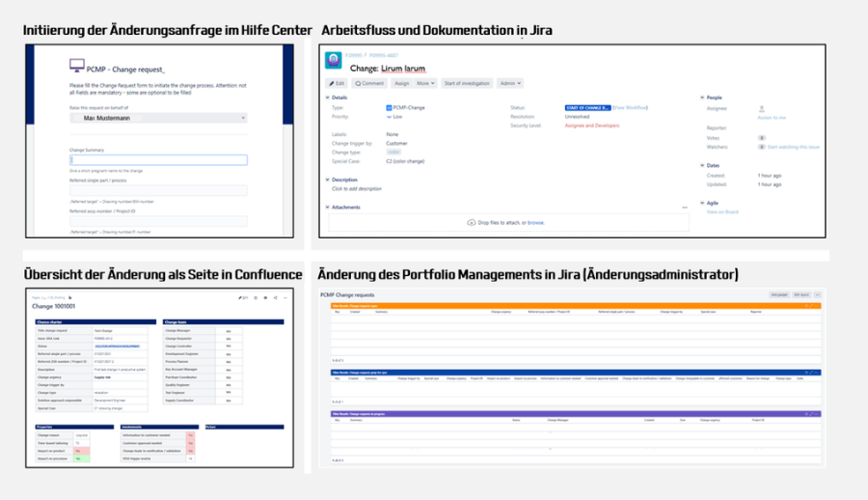The image size is (868, 500).
Task: Collapse the Description section toggle
Action: tap(328, 180)
